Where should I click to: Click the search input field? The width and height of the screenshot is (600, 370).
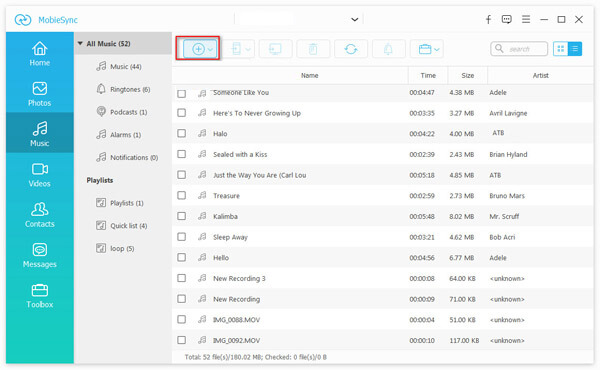pyautogui.click(x=519, y=49)
